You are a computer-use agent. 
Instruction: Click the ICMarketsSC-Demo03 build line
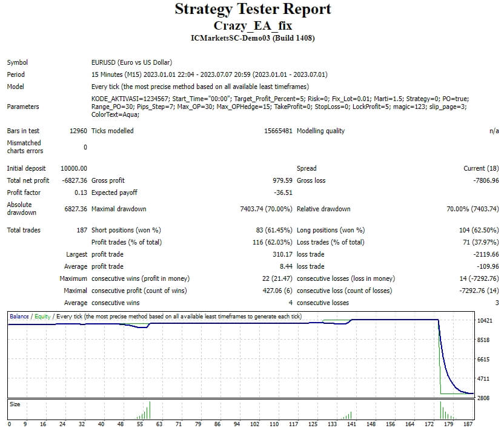252,38
